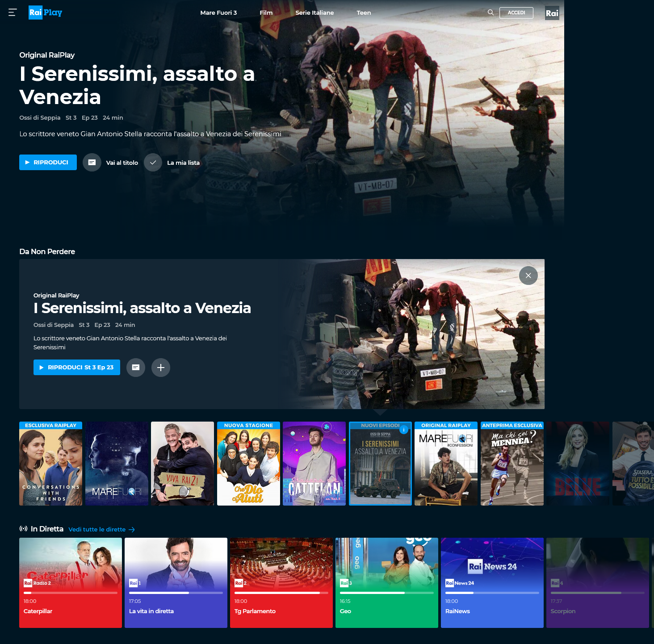
Task: Click the In Diretta live broadcast icon
Action: pyautogui.click(x=23, y=529)
